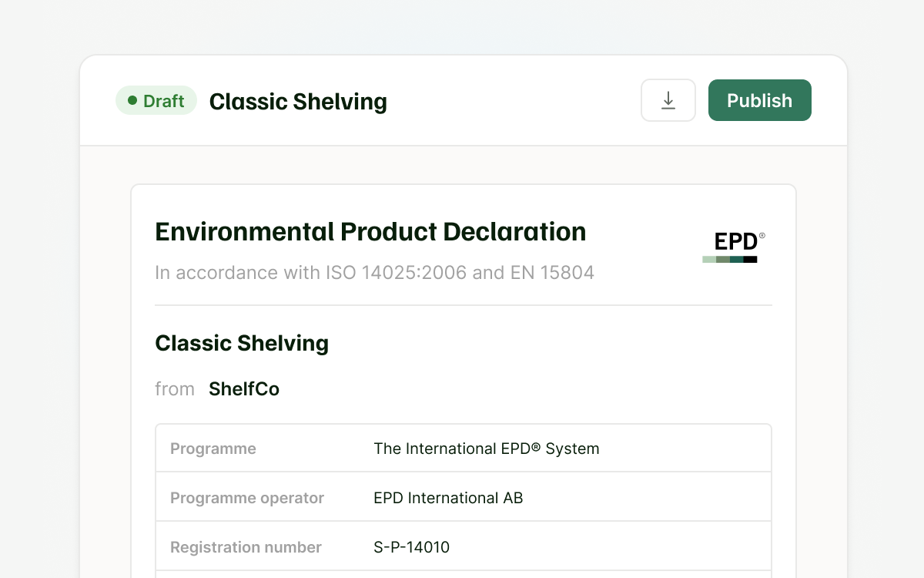This screenshot has width=924, height=578.
Task: Click the Classic Shelving product heading in document
Action: [242, 343]
